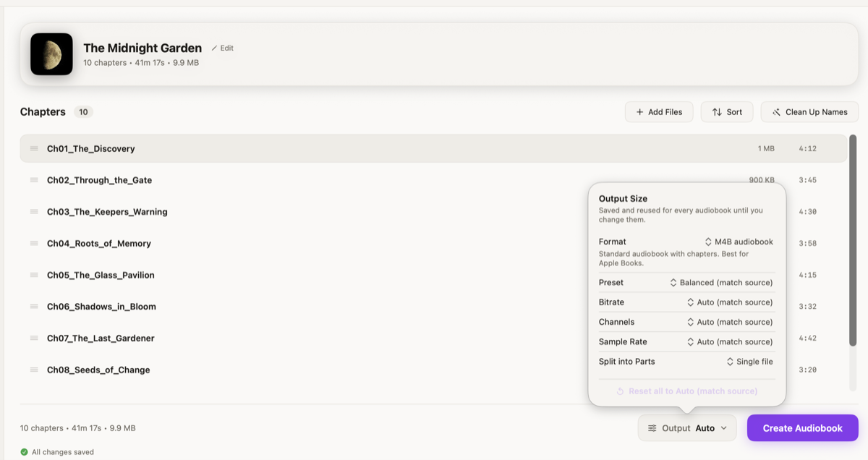Open the Format M4B audiobook dropdown
Viewport: 868px width, 460px height.
pos(739,242)
